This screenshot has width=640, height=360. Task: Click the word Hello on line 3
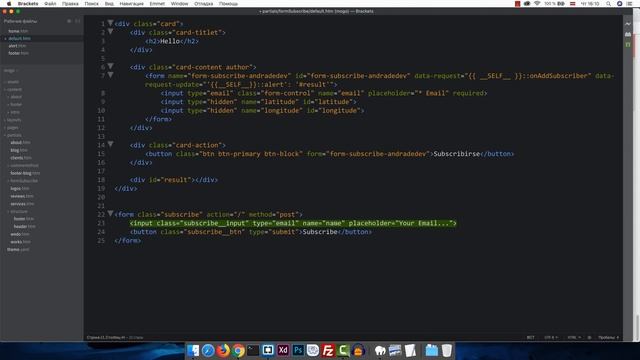[x=170, y=41]
